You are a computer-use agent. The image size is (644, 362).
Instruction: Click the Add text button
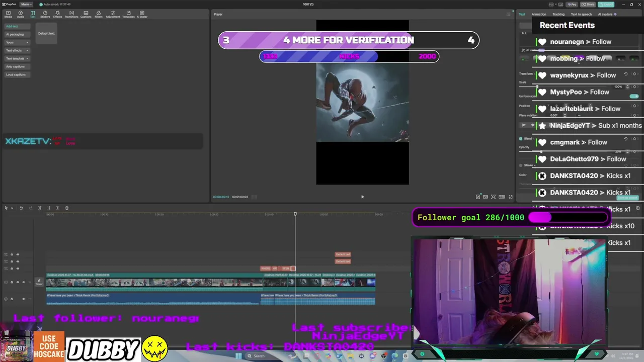17,26
